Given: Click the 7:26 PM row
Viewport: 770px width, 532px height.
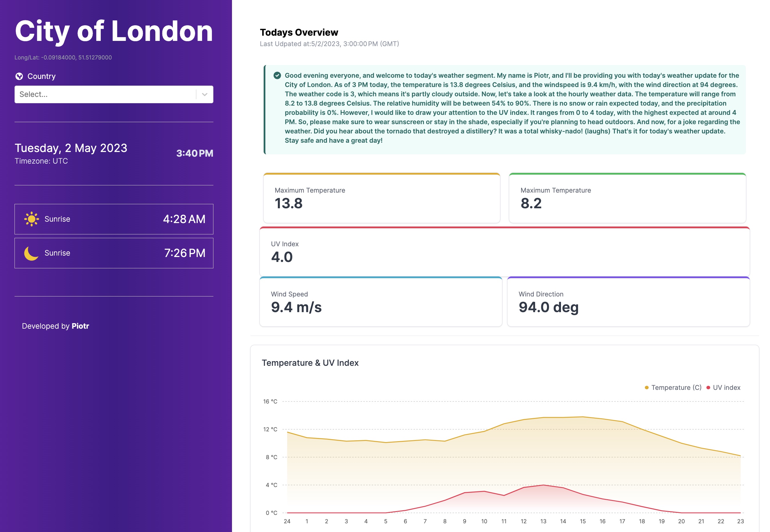Looking at the screenshot, I should point(114,253).
